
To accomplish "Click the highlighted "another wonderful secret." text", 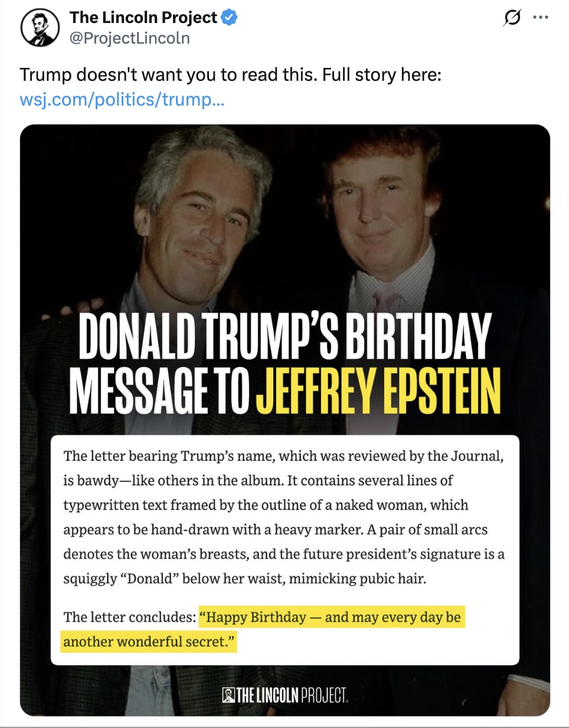I will click(149, 642).
